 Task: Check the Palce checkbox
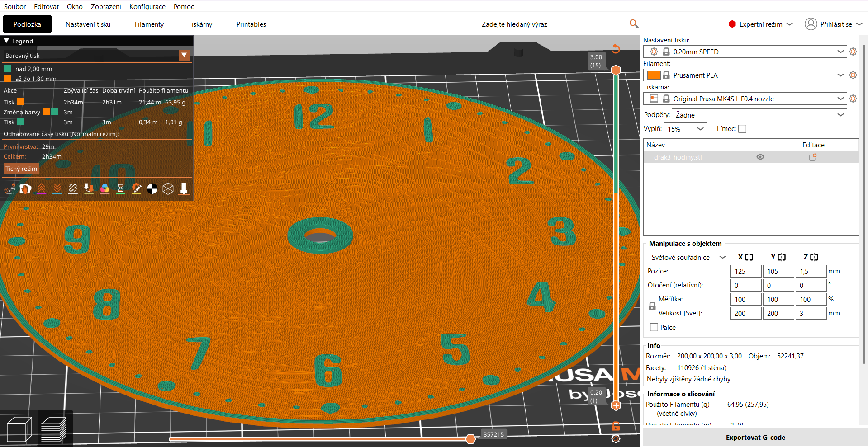click(654, 327)
